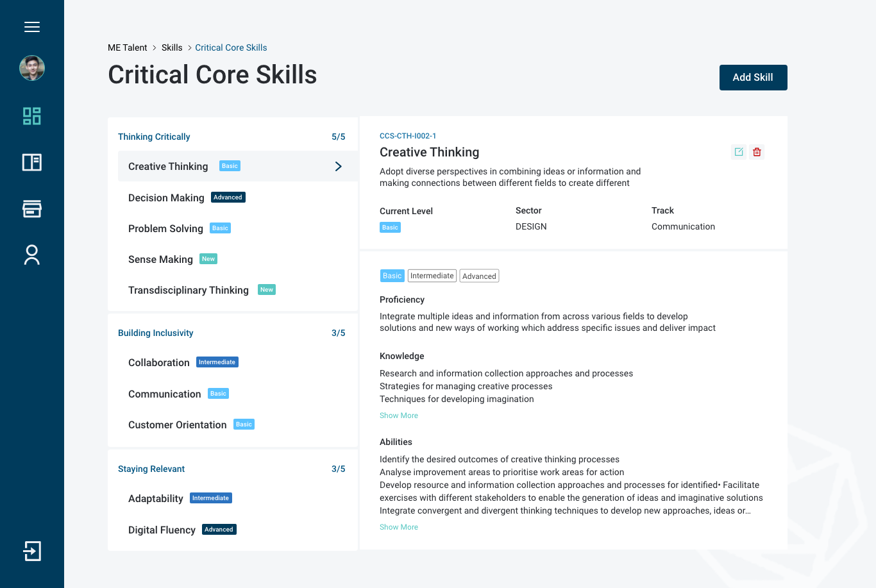The width and height of the screenshot is (876, 588).
Task: Edit the Creative Thinking skill
Action: click(x=739, y=152)
